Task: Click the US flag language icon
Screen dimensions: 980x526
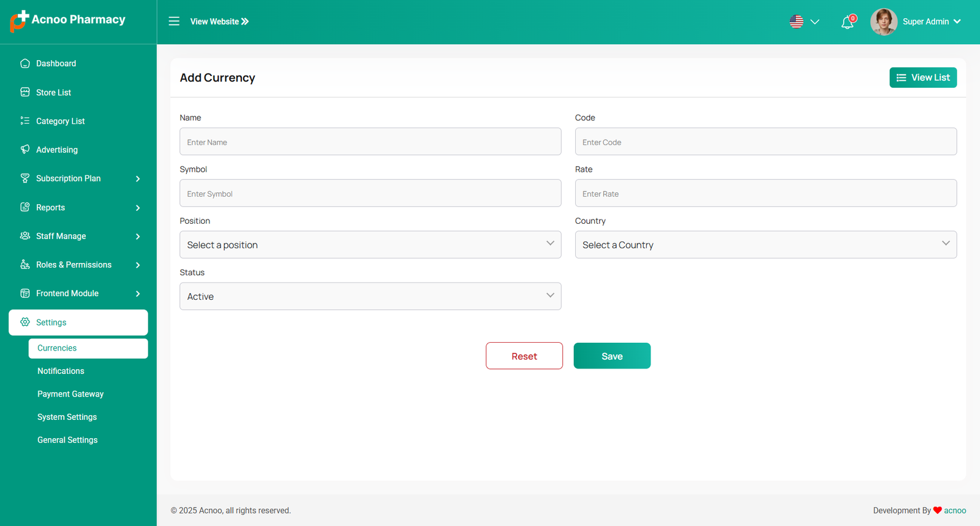Action: coord(796,21)
